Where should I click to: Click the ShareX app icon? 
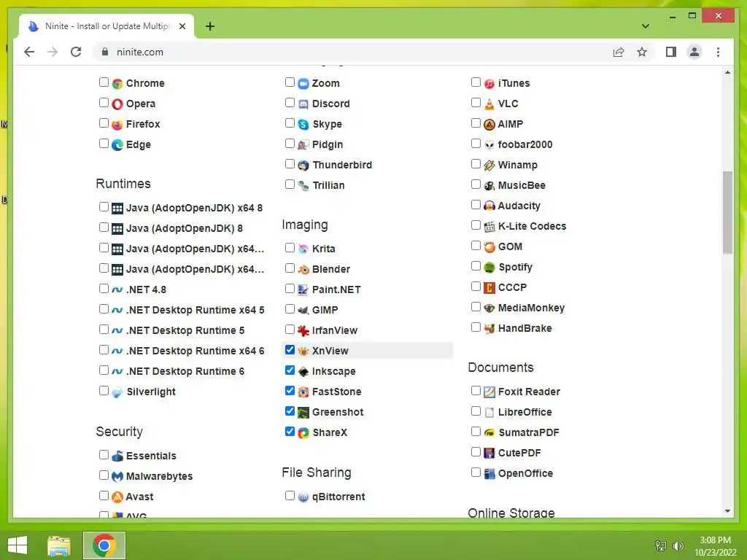click(303, 433)
